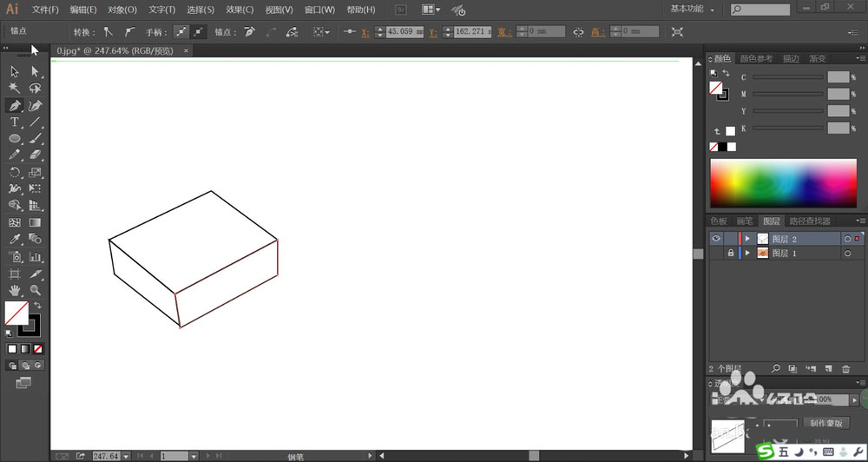Convert selected anchor to corner point
This screenshot has height=462, width=868.
[108, 31]
